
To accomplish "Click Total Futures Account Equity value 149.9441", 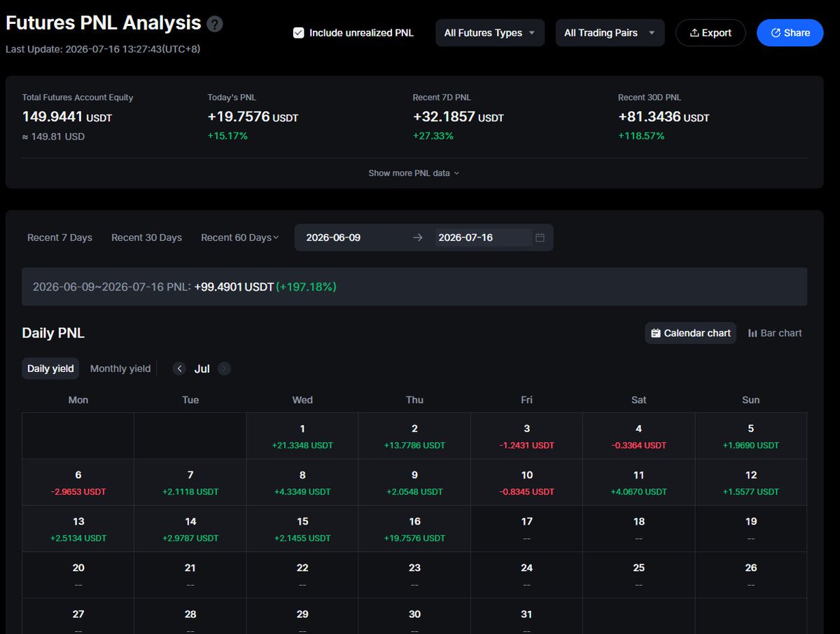I will [x=52, y=117].
